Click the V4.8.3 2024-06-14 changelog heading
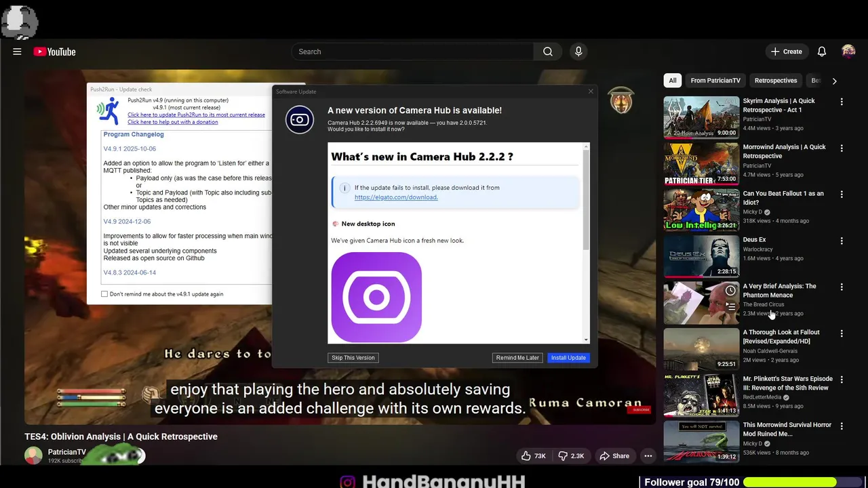Viewport: 868px width, 488px height. pyautogui.click(x=130, y=272)
